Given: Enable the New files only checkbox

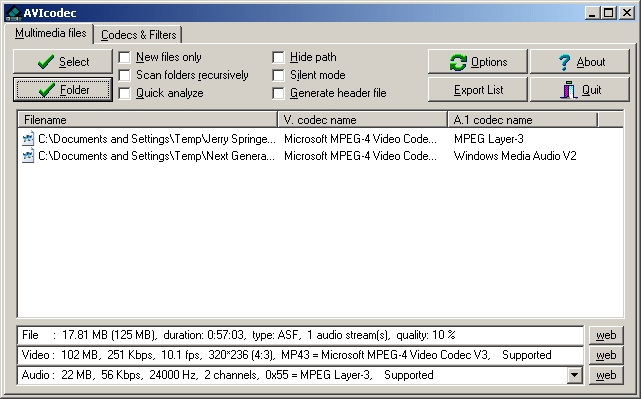Looking at the screenshot, I should point(124,57).
